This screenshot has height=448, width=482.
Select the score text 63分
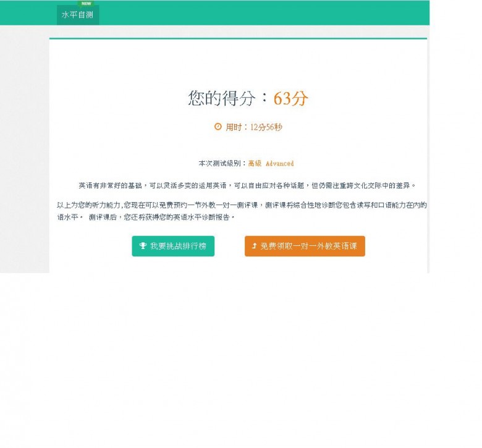tap(290, 98)
